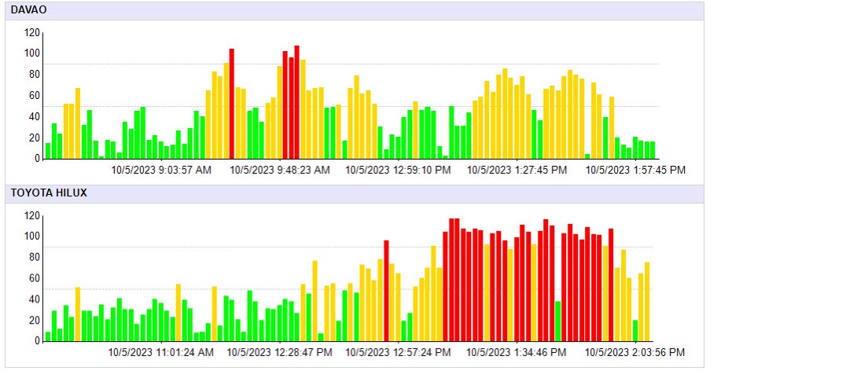Click the 100 value on TOYOTA HILUX y-axis
The height and width of the screenshot is (378, 868).
click(x=33, y=237)
